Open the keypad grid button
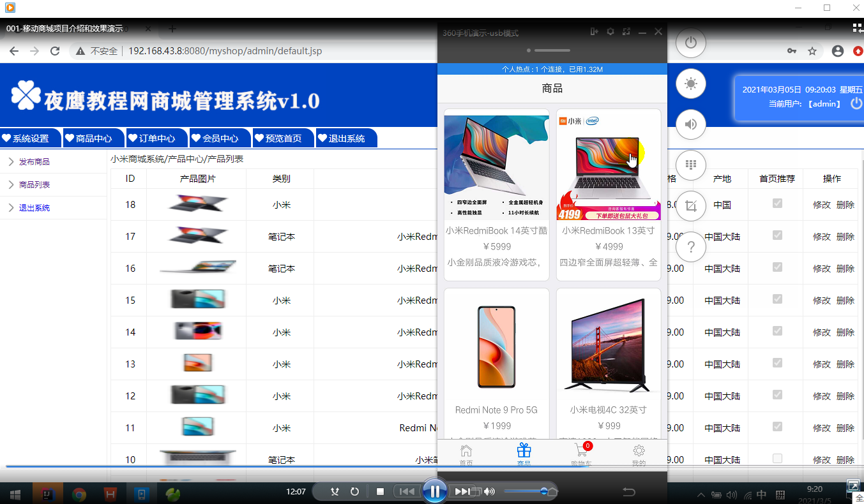The height and width of the screenshot is (504, 864). [x=690, y=165]
